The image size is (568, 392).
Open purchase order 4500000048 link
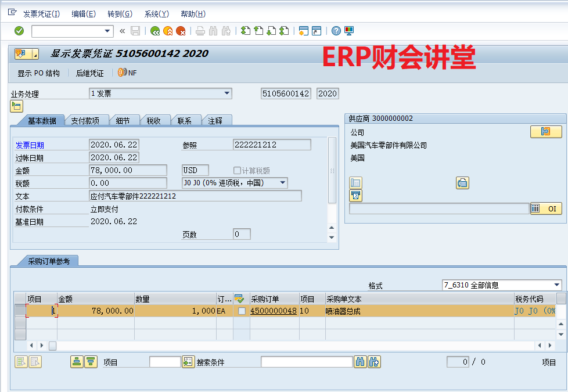tap(273, 311)
